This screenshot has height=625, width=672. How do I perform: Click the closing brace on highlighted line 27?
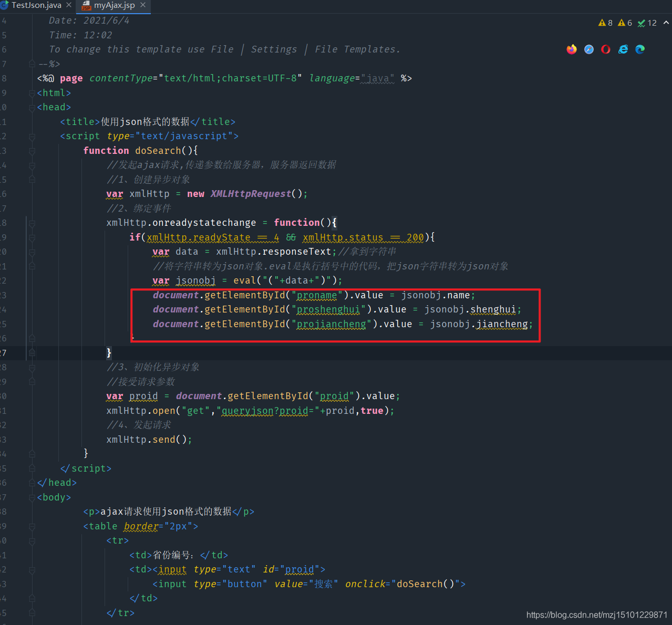pos(109,353)
